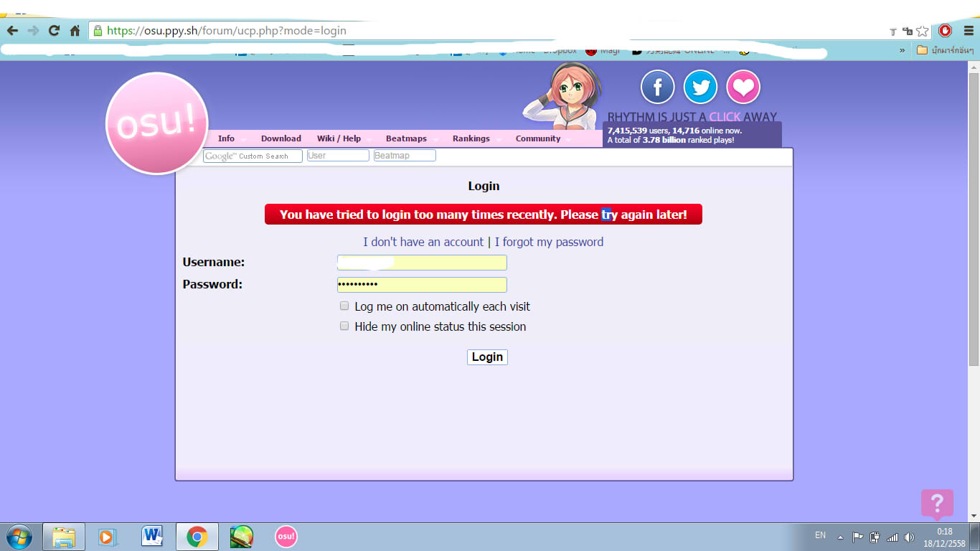Click the 7,415,539 users online statistic

click(674, 131)
